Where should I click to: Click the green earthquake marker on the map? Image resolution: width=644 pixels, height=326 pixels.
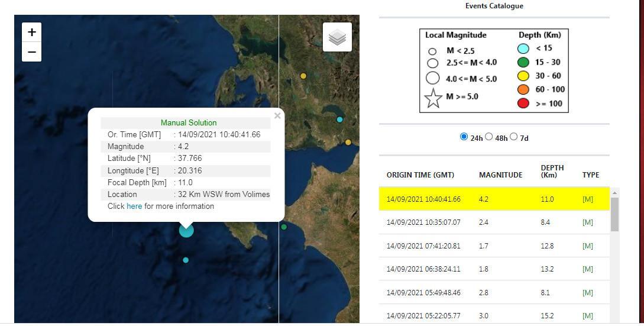tap(284, 227)
